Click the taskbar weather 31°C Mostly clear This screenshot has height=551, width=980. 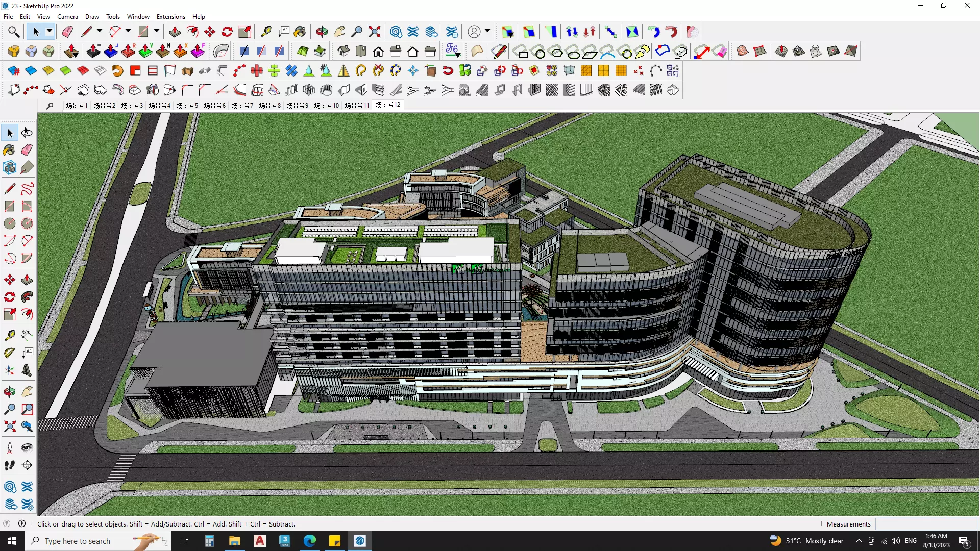806,541
